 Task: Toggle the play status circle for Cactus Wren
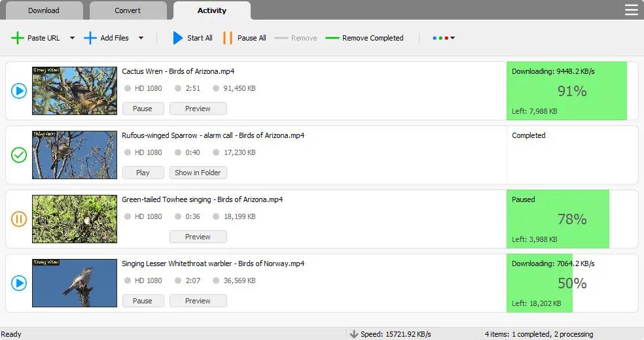[19, 91]
